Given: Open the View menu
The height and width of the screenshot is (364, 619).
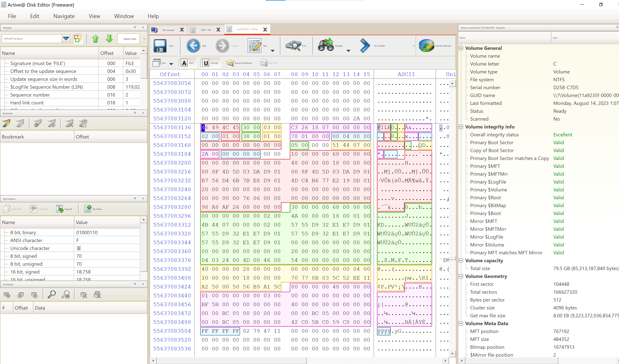Looking at the screenshot, I should pyautogui.click(x=94, y=16).
